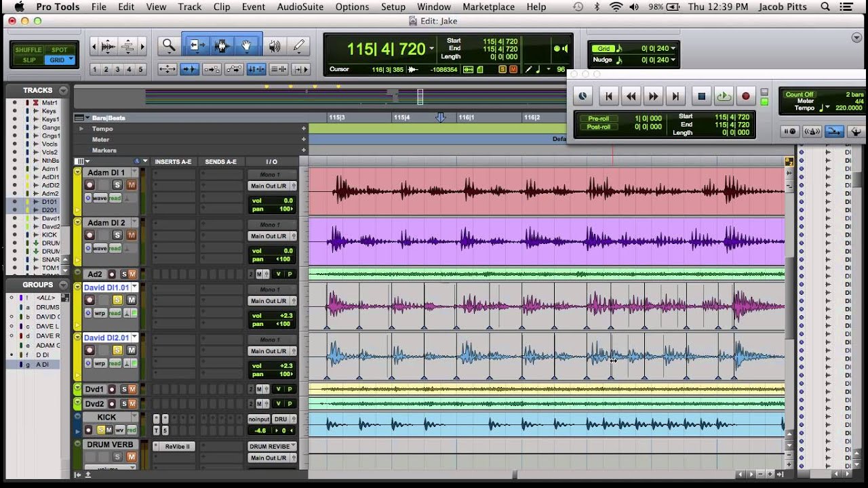Open the File menu
The width and height of the screenshot is (868, 488).
pyautogui.click(x=99, y=7)
